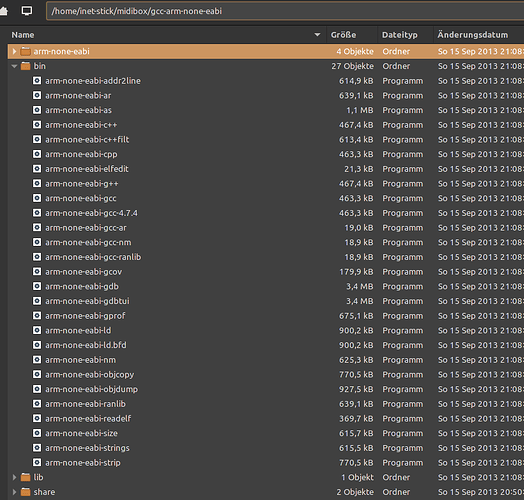Click the program icon of arm-none-eabi-g++
This screenshot has width=524, height=500.
tap(37, 183)
